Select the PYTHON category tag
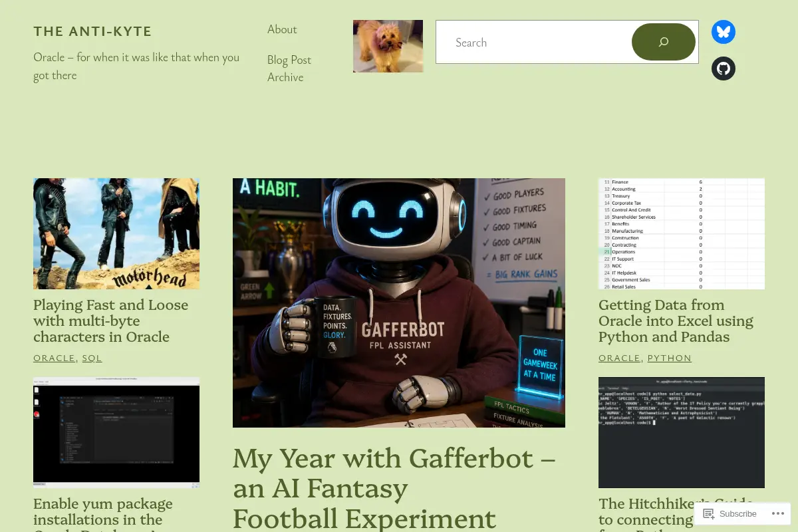Image resolution: width=798 pixels, height=532 pixels. pos(670,358)
